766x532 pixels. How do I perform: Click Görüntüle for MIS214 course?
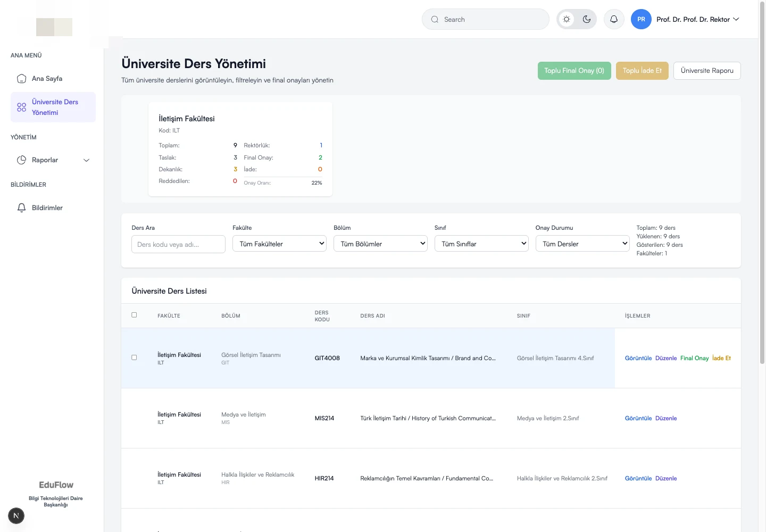pyautogui.click(x=638, y=418)
